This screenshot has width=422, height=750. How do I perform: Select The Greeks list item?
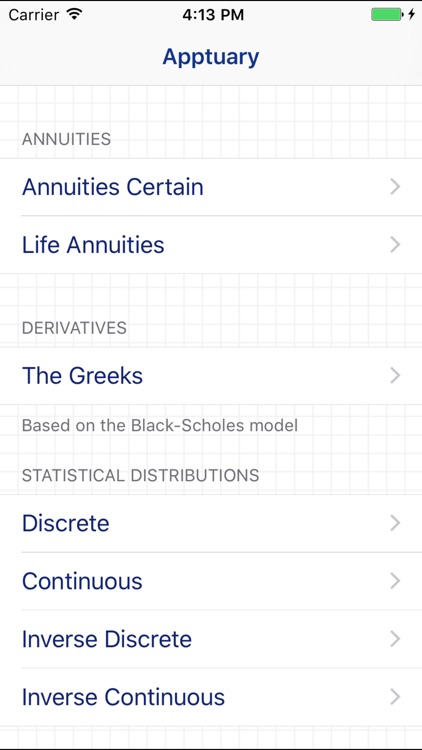point(211,375)
